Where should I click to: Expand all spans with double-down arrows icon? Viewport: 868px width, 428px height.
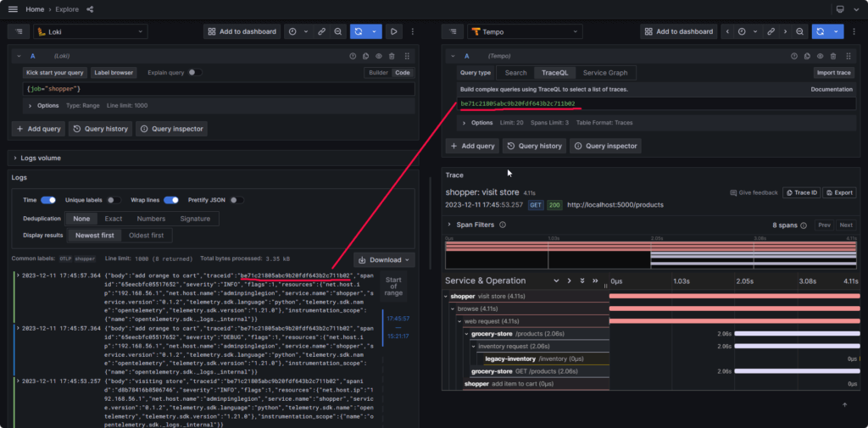pos(581,281)
